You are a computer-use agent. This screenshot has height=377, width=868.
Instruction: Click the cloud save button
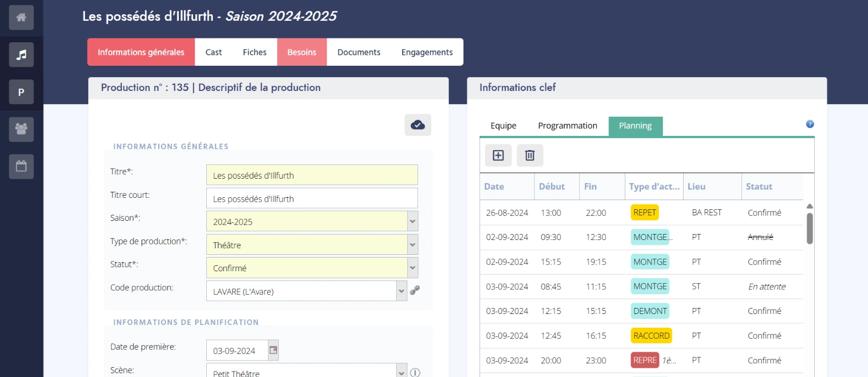(x=418, y=125)
